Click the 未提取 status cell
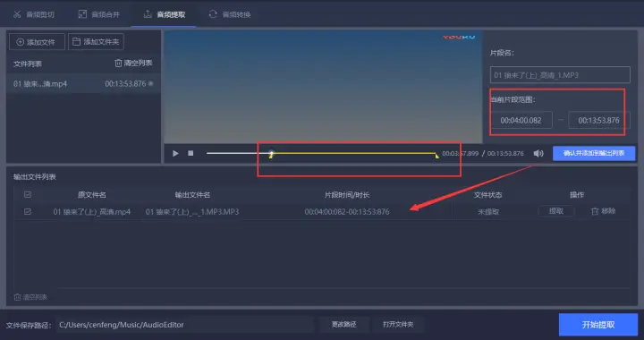The height and width of the screenshot is (340, 644). coord(488,212)
